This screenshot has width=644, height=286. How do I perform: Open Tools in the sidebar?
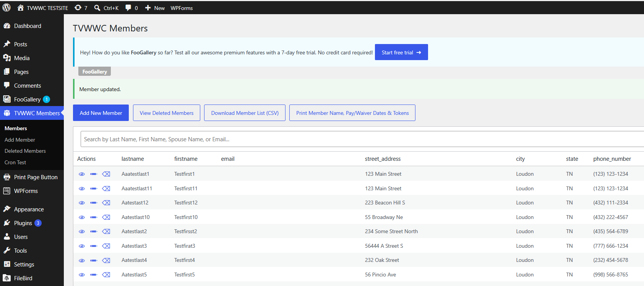pos(32,251)
